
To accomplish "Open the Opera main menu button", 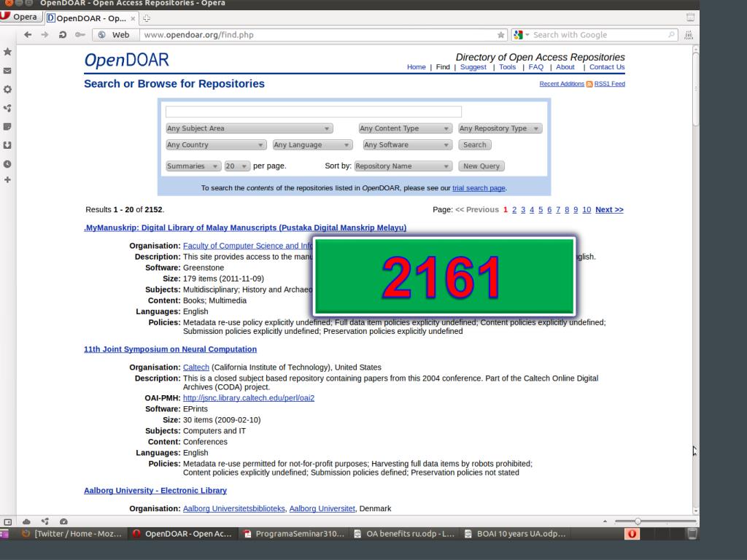I will [x=20, y=17].
